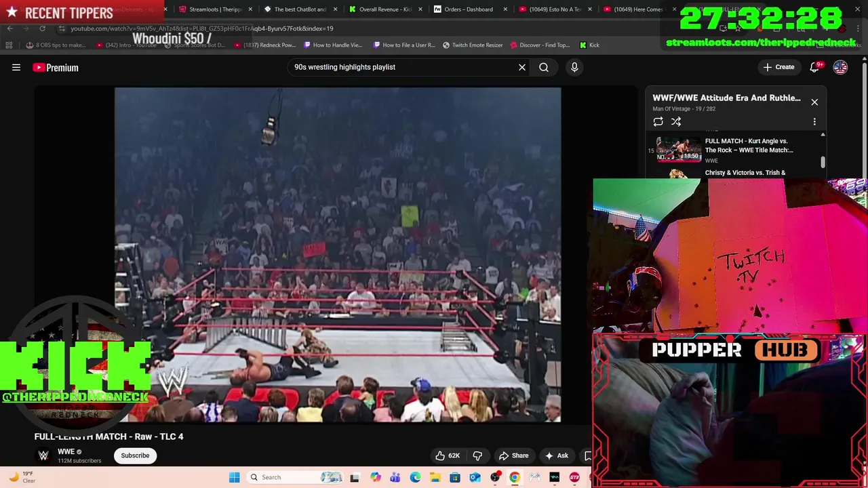Open 'How to Handle Vie...' Twitch bookmark

point(334,45)
